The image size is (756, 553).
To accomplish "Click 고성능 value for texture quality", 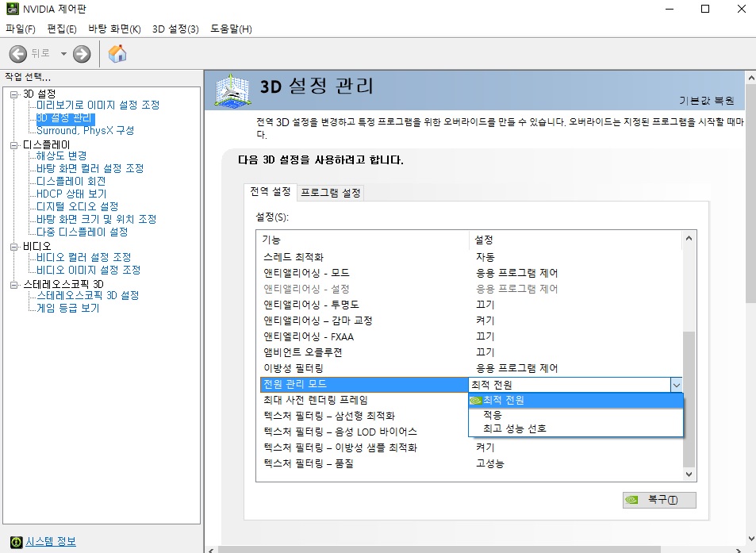I will pyautogui.click(x=490, y=464).
